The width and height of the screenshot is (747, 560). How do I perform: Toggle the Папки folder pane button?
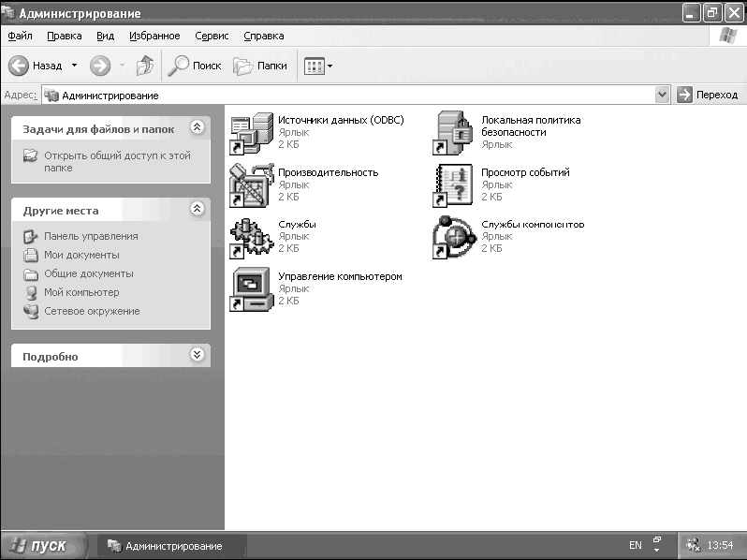pos(260,66)
